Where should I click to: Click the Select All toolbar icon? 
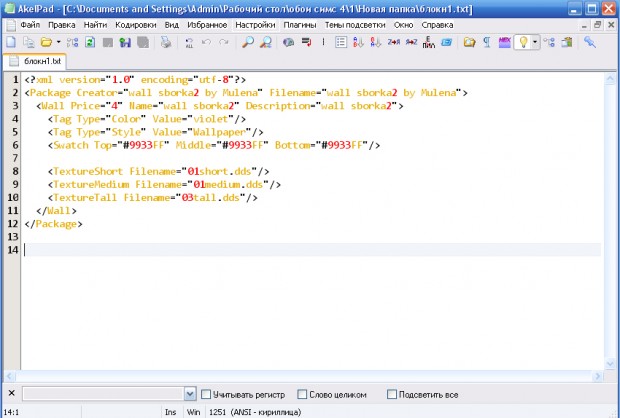pos(191,42)
